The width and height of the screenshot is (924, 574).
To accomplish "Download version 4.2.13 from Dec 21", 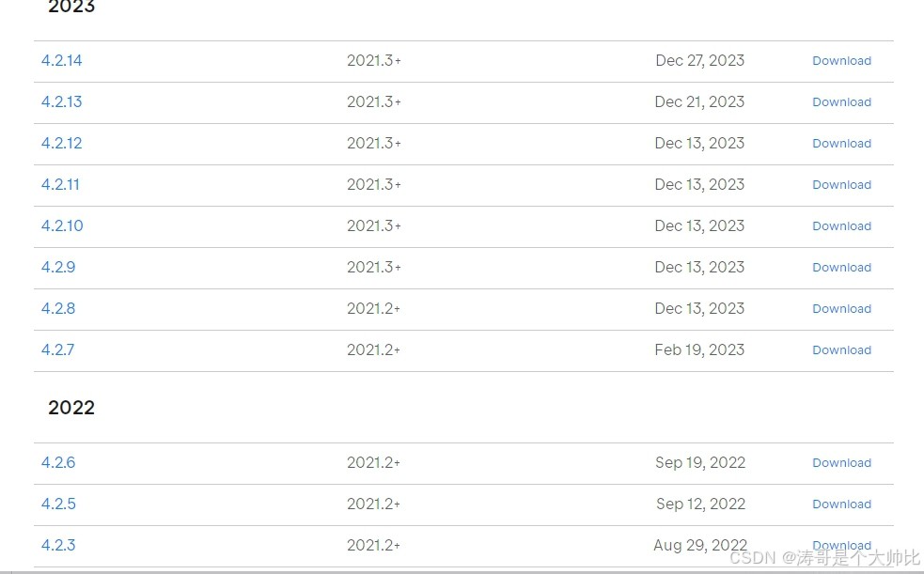I will click(x=841, y=101).
